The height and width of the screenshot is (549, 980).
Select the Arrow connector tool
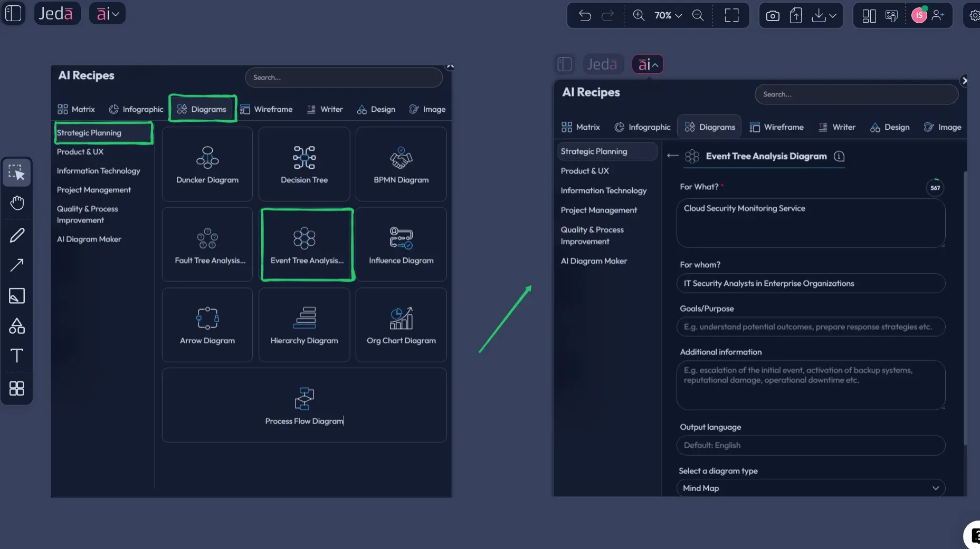tap(17, 265)
